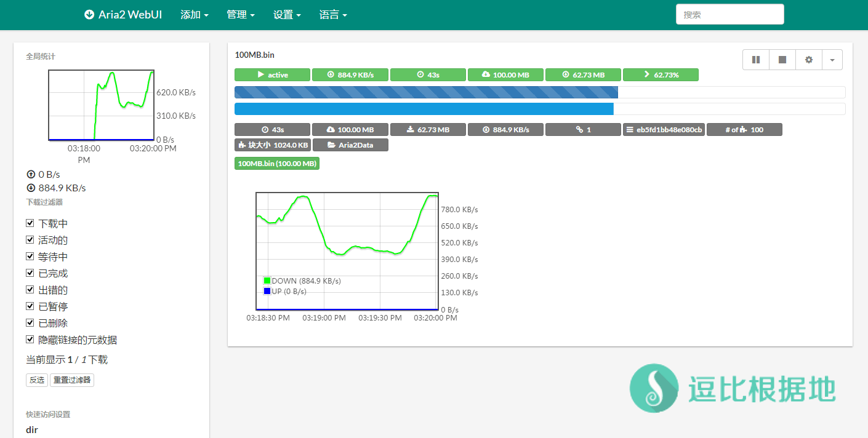This screenshot has width=868, height=438.
Task: Open the 语言 dropdown menu
Action: (x=333, y=15)
